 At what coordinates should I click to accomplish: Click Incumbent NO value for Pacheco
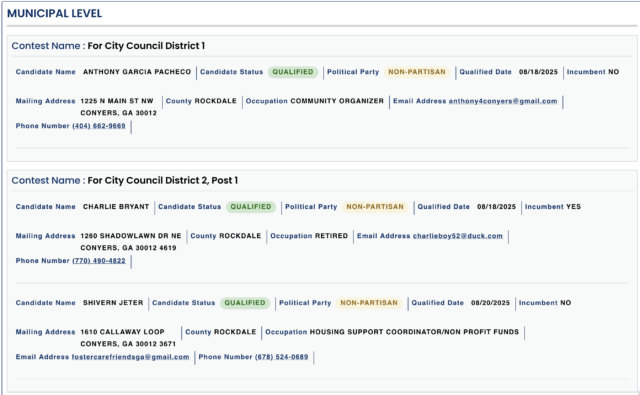point(613,72)
